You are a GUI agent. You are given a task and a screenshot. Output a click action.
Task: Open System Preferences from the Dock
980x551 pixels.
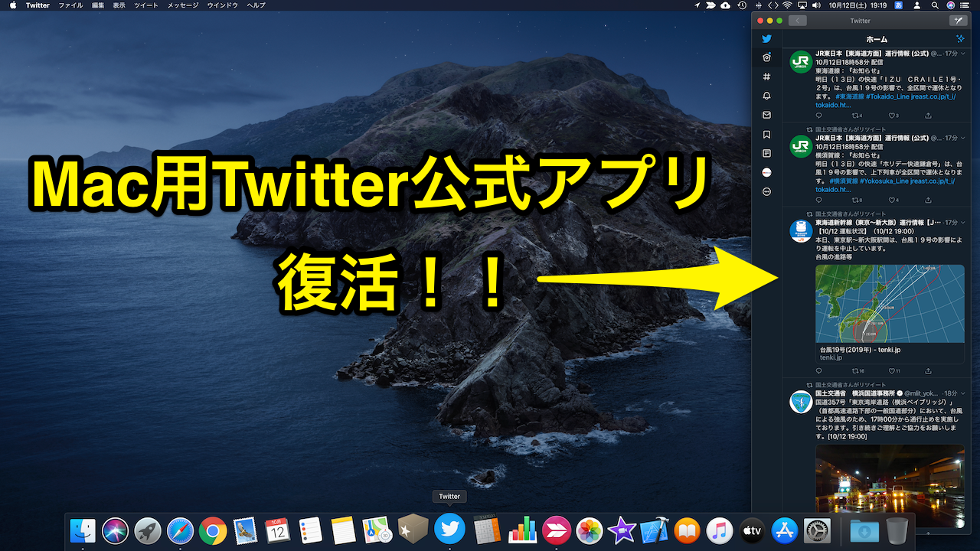coord(818,530)
